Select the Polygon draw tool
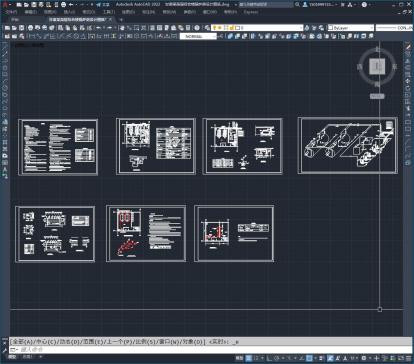This screenshot has height=364, width=414. coord(5,68)
